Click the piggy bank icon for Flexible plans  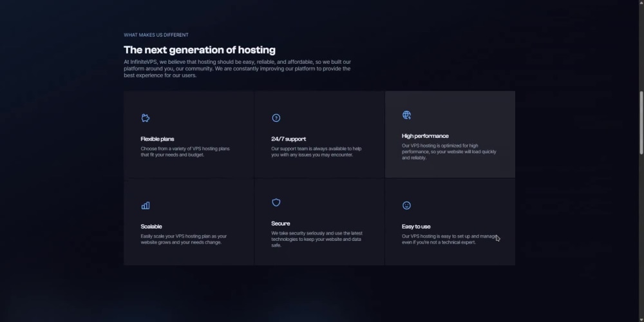click(x=146, y=118)
